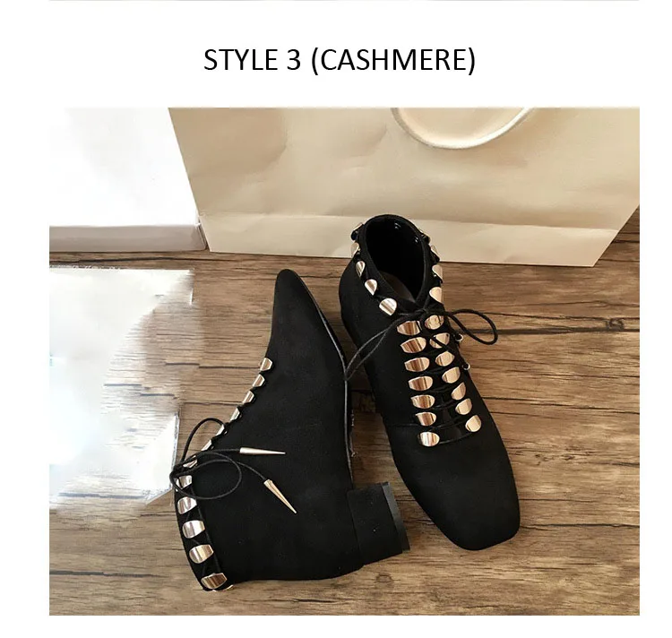The width and height of the screenshot is (672, 638).
Task: Click the upper silver spike lace tip
Action: tap(263, 452)
